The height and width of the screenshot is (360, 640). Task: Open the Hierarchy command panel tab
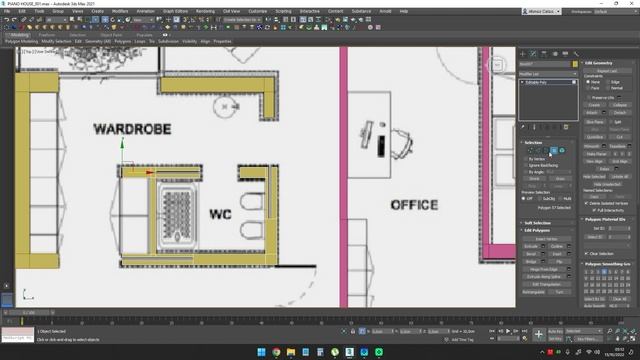(x=544, y=54)
